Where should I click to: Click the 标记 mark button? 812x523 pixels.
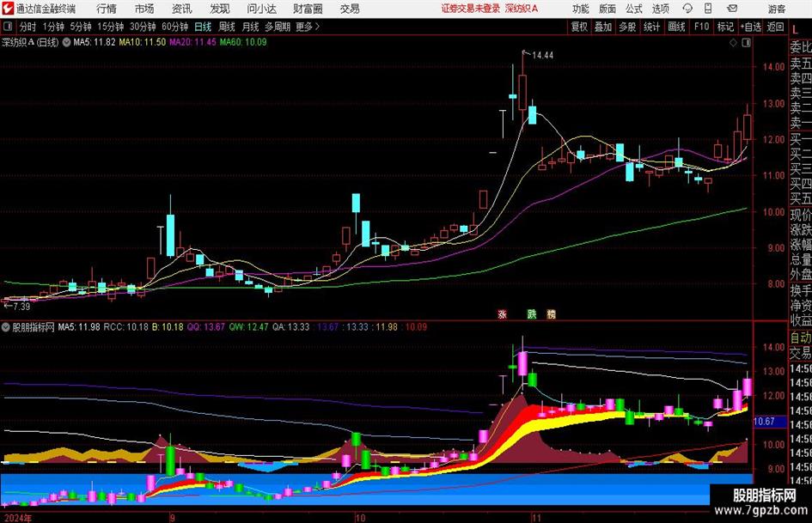pyautogui.click(x=725, y=27)
